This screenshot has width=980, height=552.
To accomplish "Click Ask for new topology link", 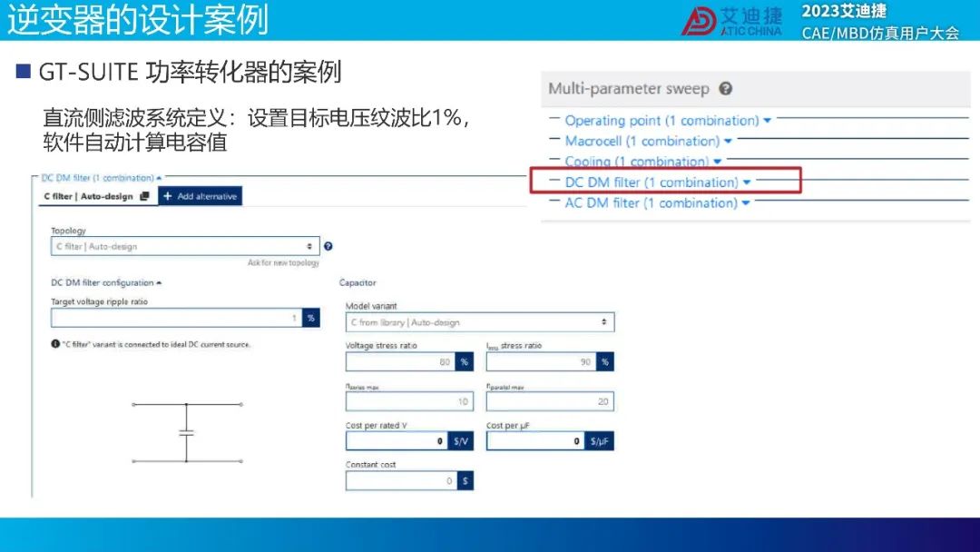I will click(x=283, y=262).
